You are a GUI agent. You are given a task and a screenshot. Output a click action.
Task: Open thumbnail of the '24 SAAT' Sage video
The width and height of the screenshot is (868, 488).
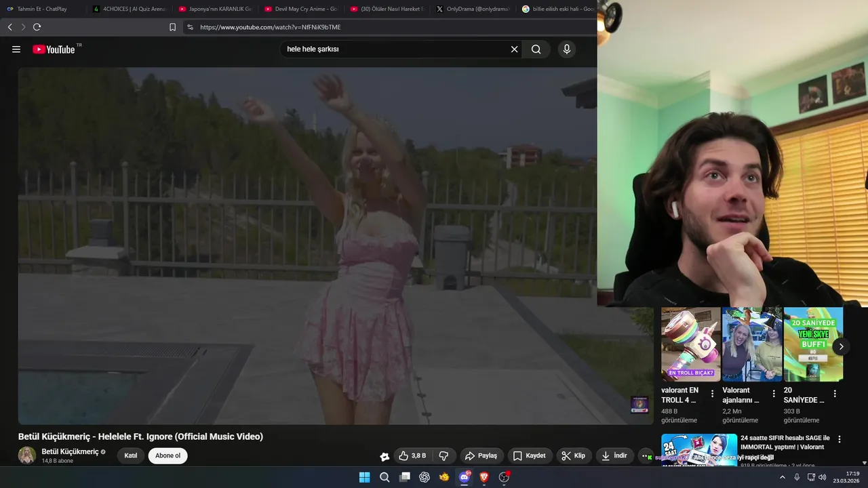point(699,450)
